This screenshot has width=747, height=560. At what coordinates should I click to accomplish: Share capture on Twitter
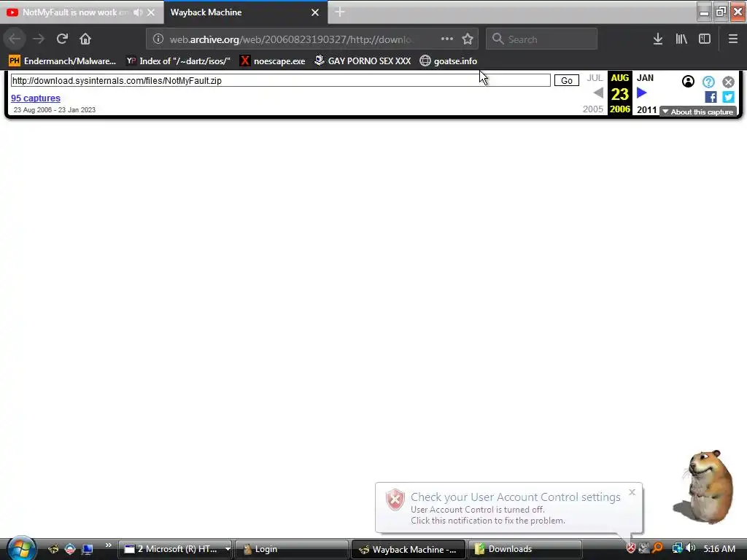(x=728, y=97)
